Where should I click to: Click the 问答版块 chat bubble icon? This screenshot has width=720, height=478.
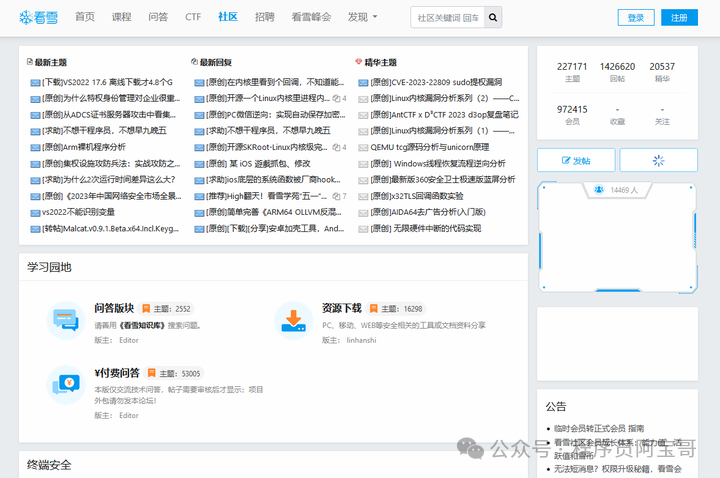point(66,320)
